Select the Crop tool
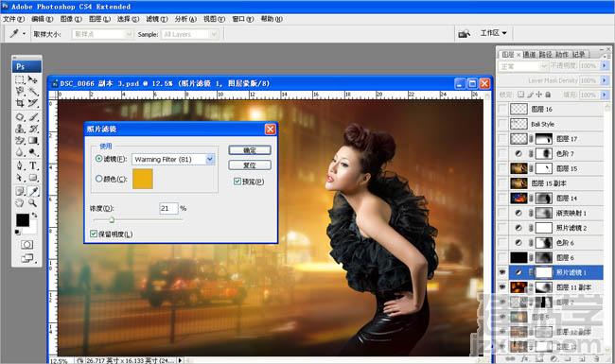The height and width of the screenshot is (364, 615). 20,103
